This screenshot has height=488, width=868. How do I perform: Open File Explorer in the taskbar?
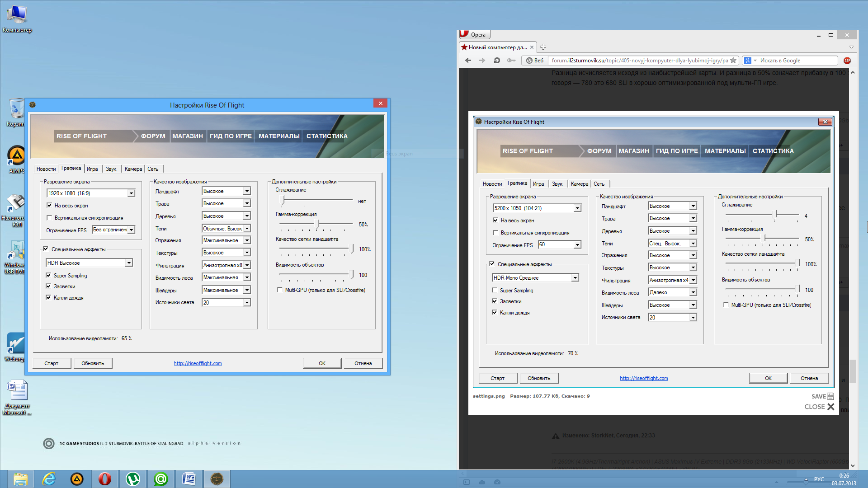pyautogui.click(x=20, y=479)
